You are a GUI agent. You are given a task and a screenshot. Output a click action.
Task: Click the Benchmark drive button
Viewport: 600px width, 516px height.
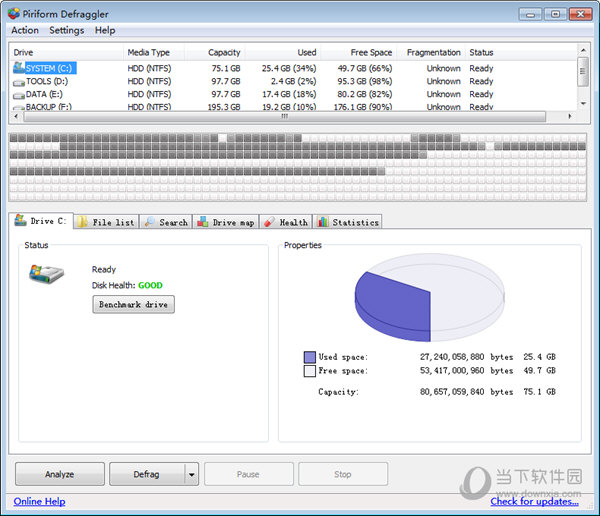point(134,304)
